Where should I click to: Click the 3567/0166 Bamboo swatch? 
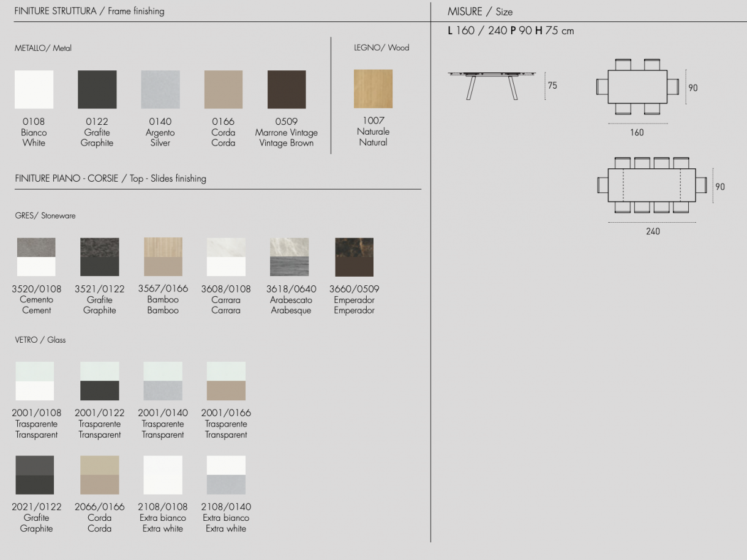click(x=163, y=257)
